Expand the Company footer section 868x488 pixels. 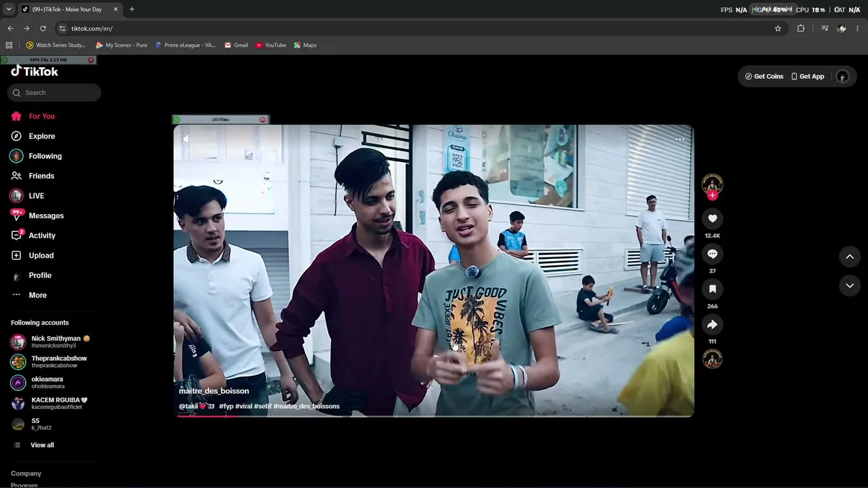coord(26,474)
